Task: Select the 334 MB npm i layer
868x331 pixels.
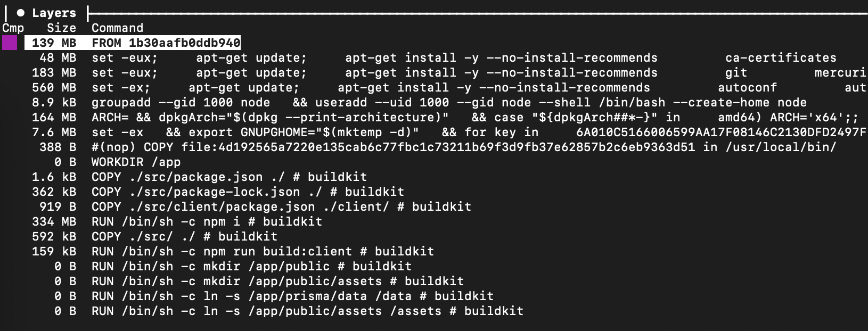Action: click(207, 221)
